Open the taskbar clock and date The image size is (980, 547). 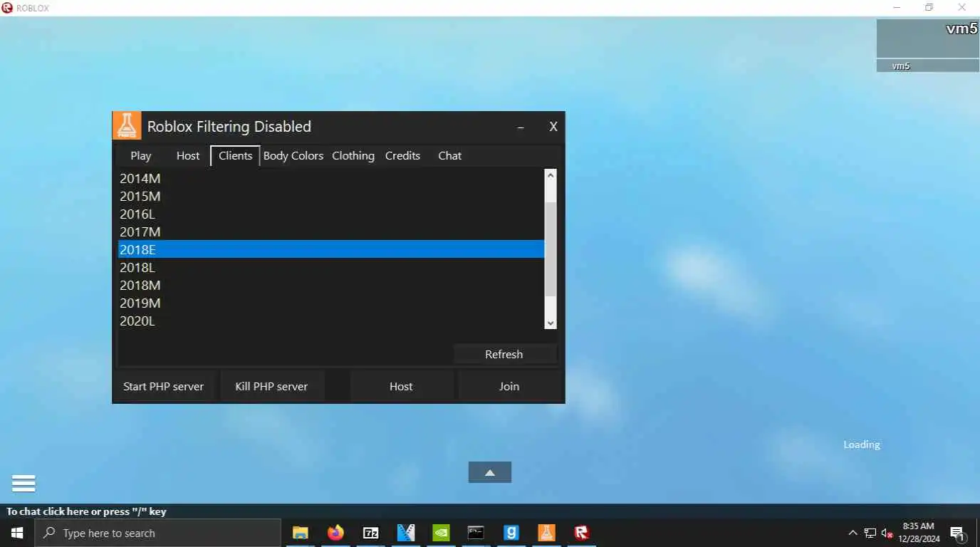pos(919,533)
